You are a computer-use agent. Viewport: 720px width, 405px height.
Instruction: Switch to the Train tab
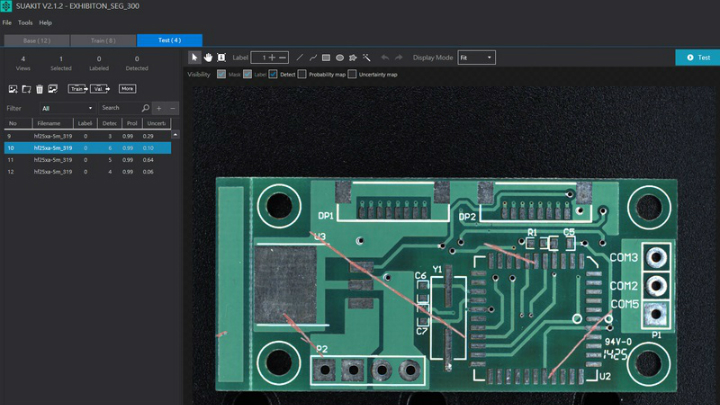click(x=103, y=41)
